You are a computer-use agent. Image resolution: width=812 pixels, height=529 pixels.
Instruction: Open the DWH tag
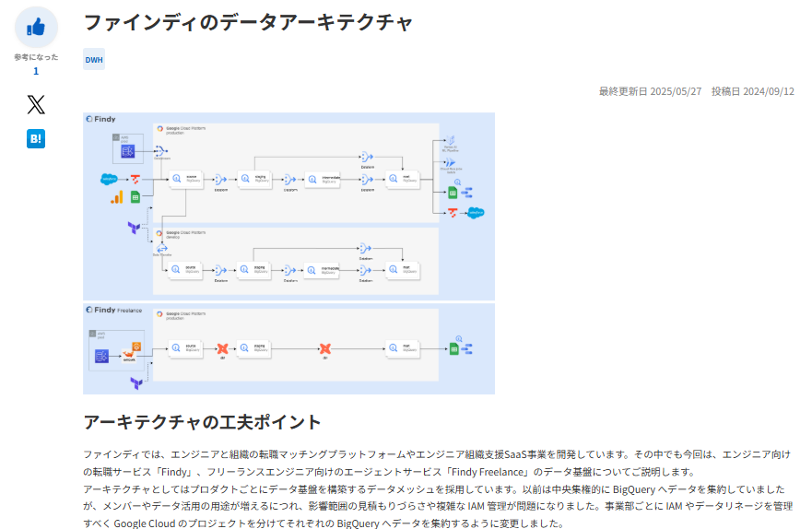pos(94,60)
